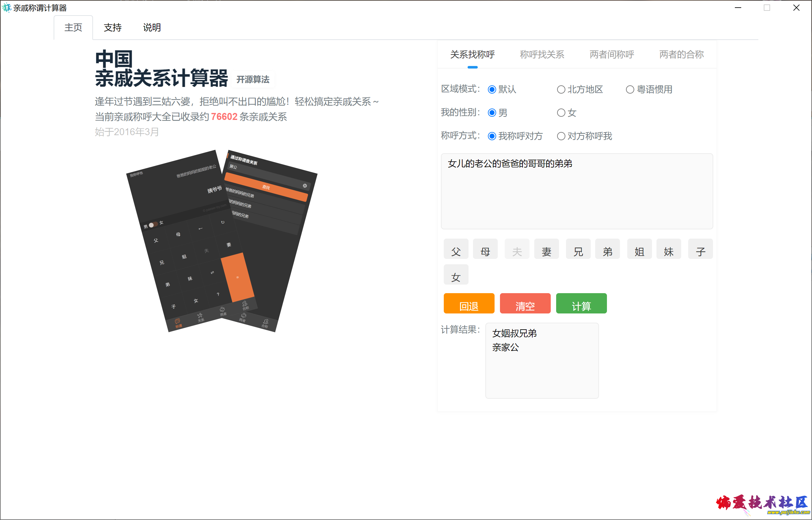Click the relationship chain input box
This screenshot has width=812, height=520.
click(577, 191)
